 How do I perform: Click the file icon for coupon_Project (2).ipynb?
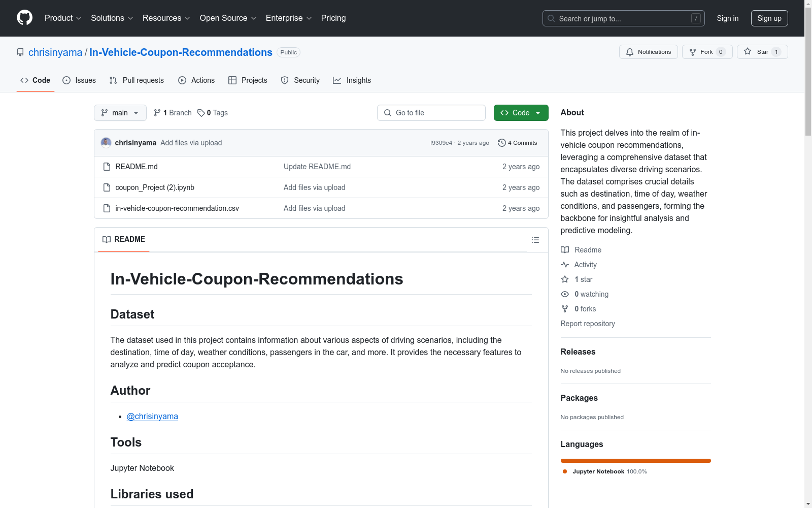107,187
